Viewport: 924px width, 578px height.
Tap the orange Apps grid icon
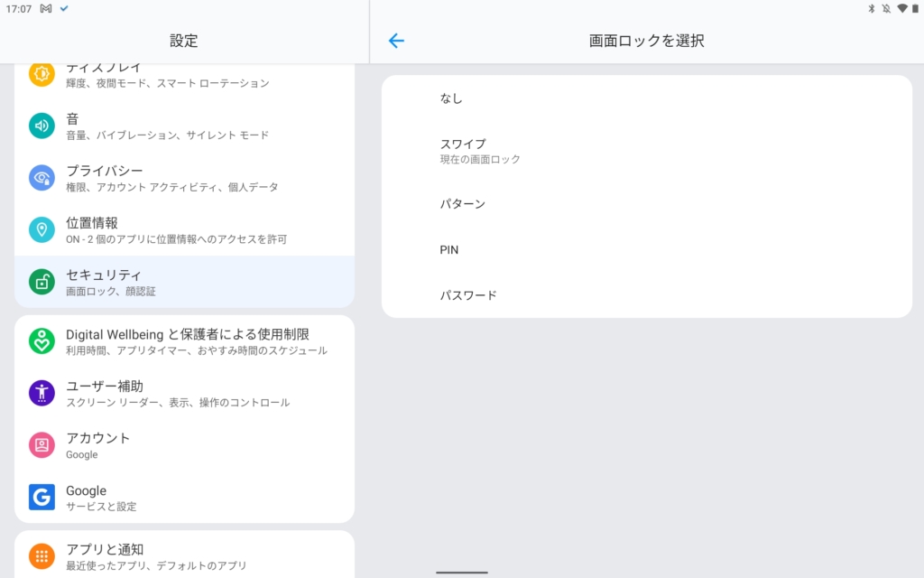click(x=42, y=555)
